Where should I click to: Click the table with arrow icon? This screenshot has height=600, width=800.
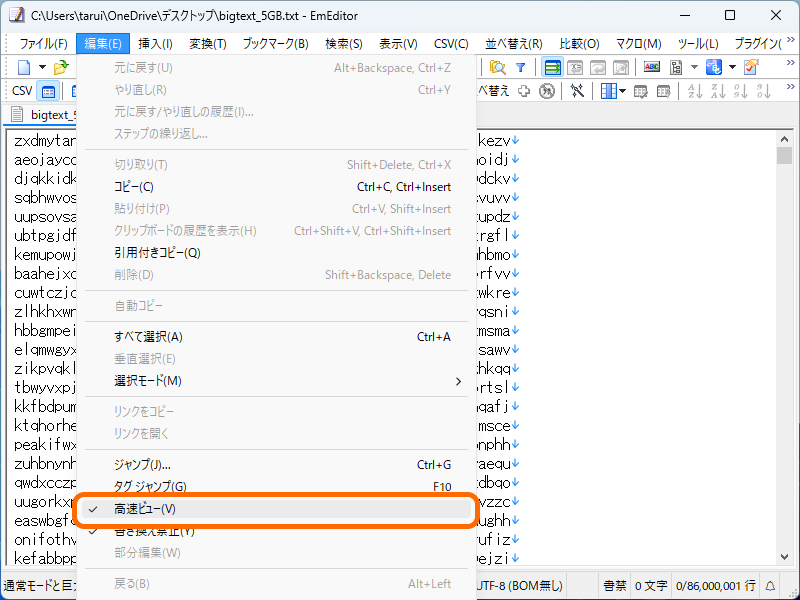[663, 91]
